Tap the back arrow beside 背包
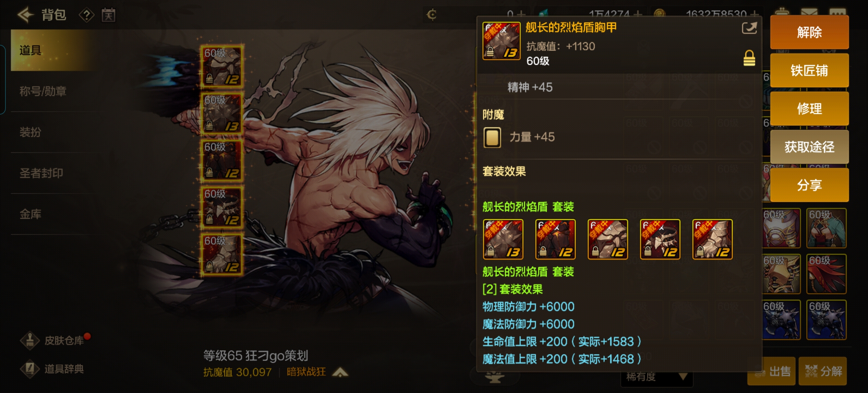Image resolution: width=868 pixels, height=393 pixels. tap(25, 15)
